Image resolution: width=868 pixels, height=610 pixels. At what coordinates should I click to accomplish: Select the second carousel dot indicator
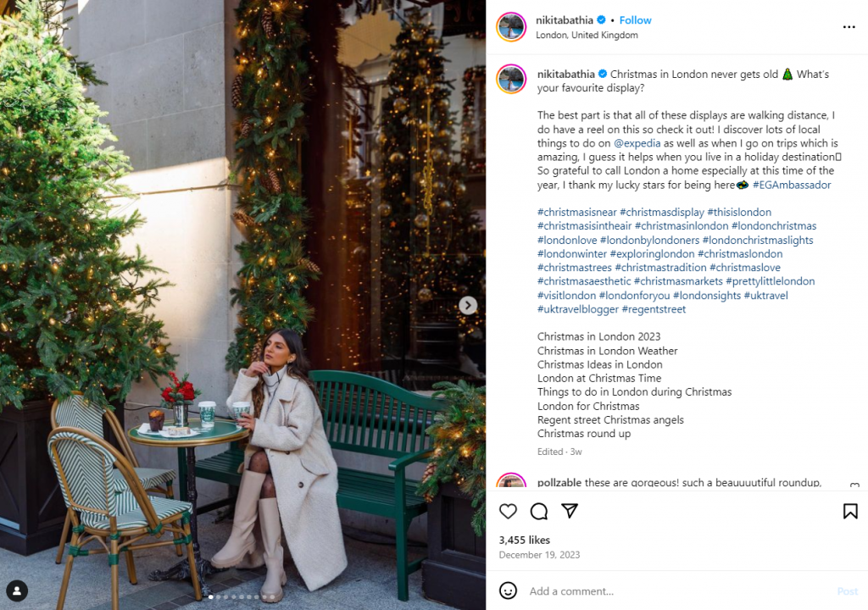tap(218, 596)
